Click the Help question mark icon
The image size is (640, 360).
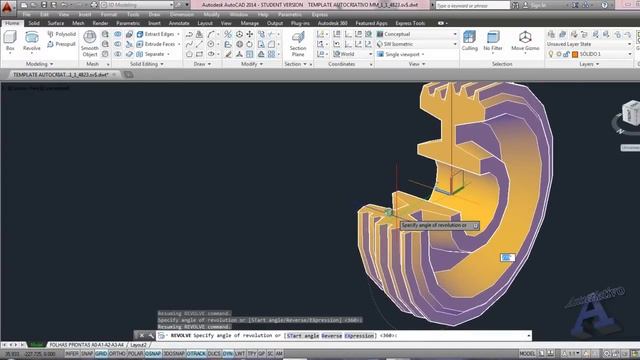604,5
